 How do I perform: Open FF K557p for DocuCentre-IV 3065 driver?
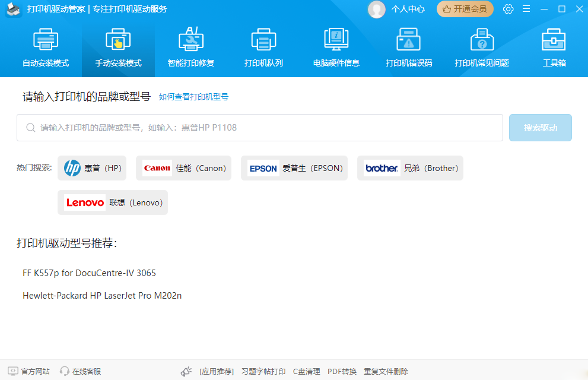coord(89,273)
